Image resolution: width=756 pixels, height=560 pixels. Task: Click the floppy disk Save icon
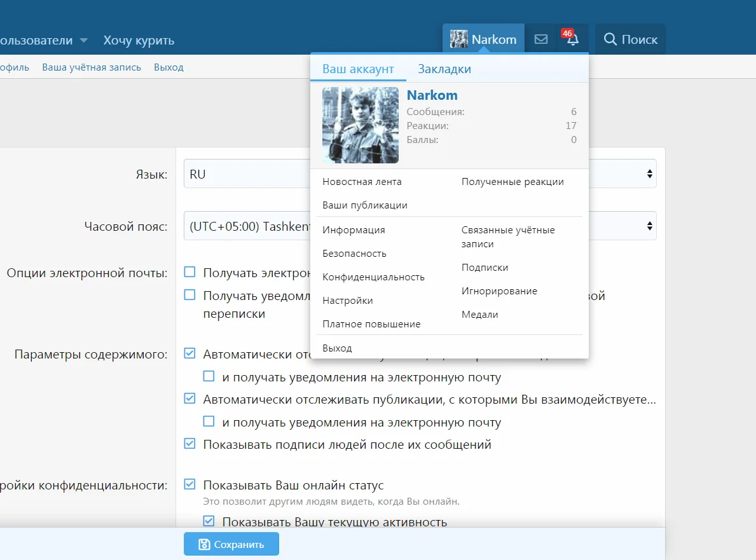click(204, 544)
